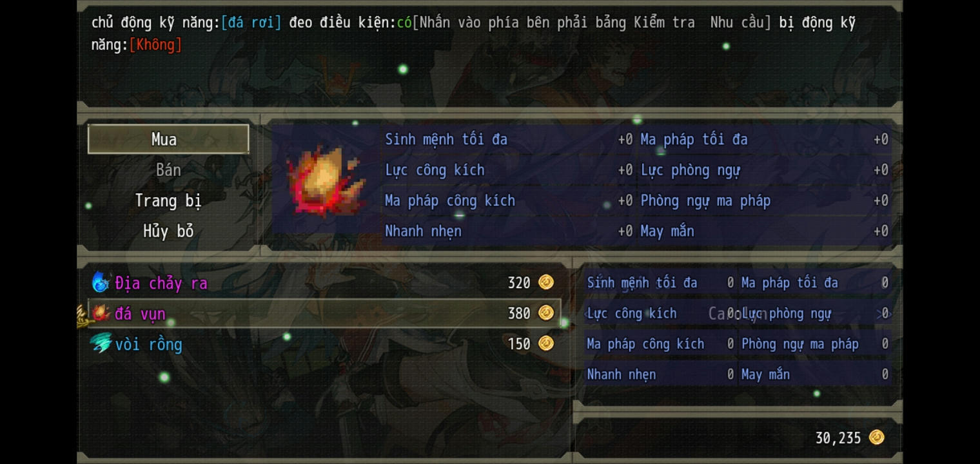This screenshot has height=464, width=980.
Task: Click the May mắn +0 stat row
Action: [x=765, y=231]
